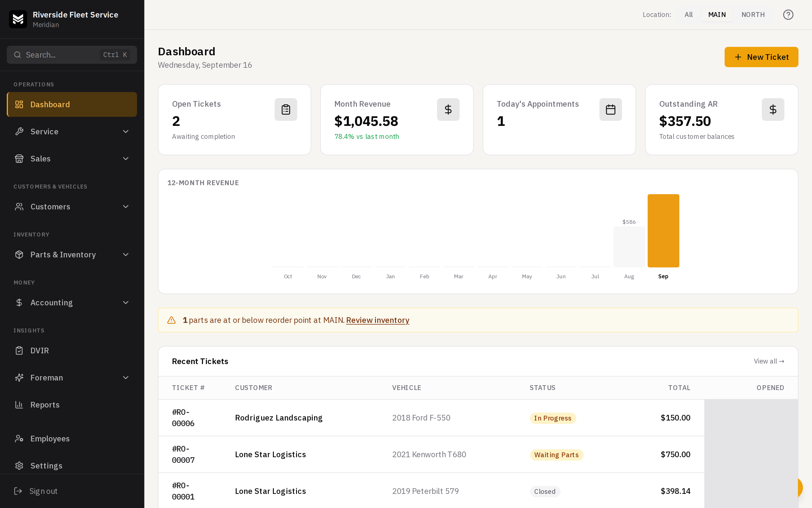
Task: Open the Dashboard sidebar item
Action: pyautogui.click(x=72, y=104)
